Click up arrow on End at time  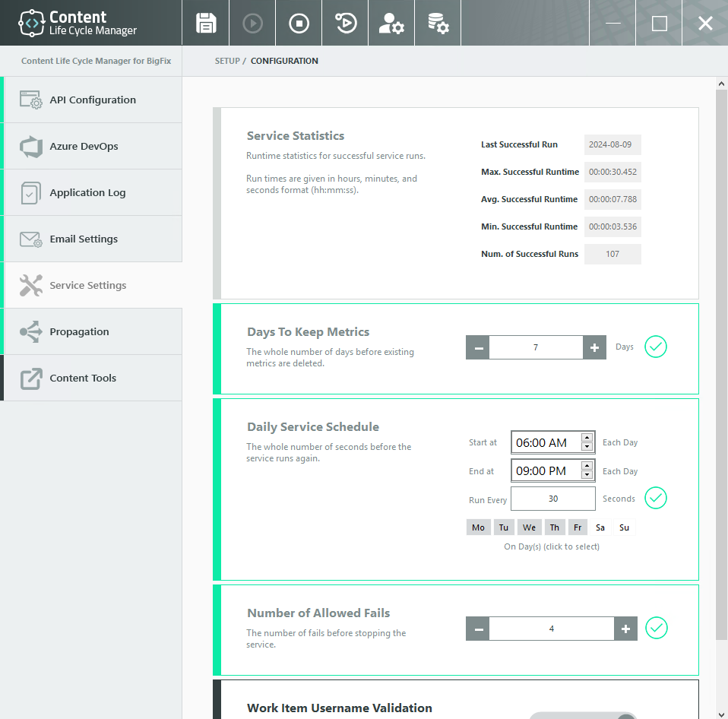(587, 465)
